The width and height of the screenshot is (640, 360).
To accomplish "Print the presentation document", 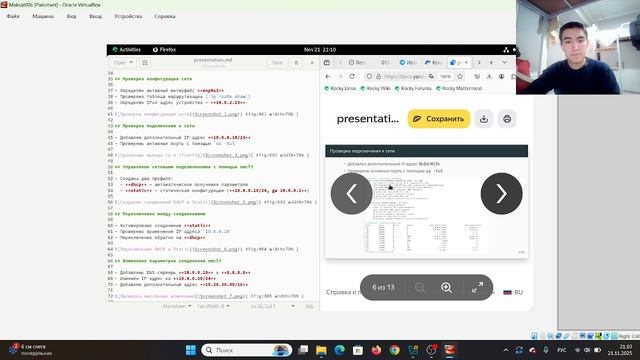I will pyautogui.click(x=507, y=119).
